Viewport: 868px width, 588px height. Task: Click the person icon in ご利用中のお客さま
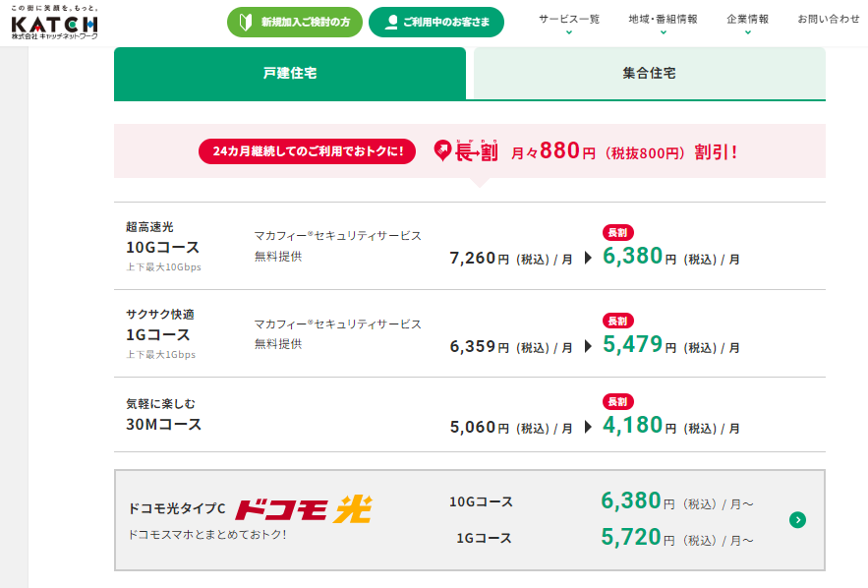click(391, 23)
